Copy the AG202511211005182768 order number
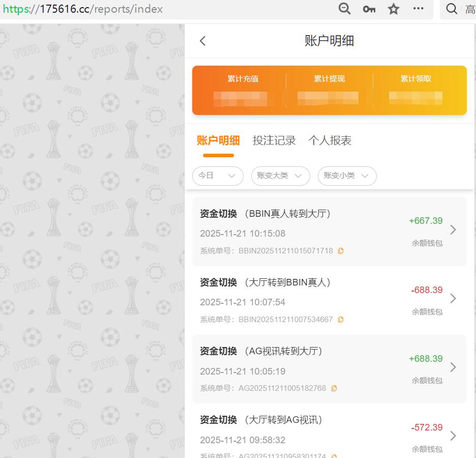The width and height of the screenshot is (476, 458). (x=334, y=388)
